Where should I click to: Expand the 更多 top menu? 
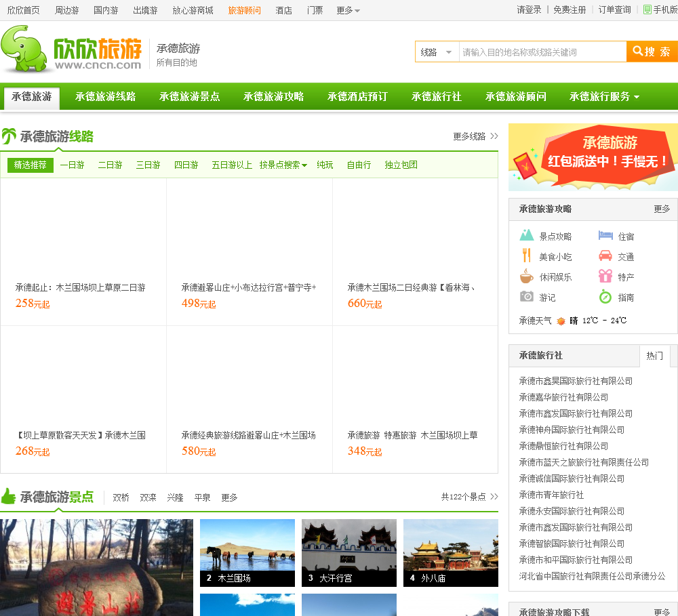click(x=348, y=10)
